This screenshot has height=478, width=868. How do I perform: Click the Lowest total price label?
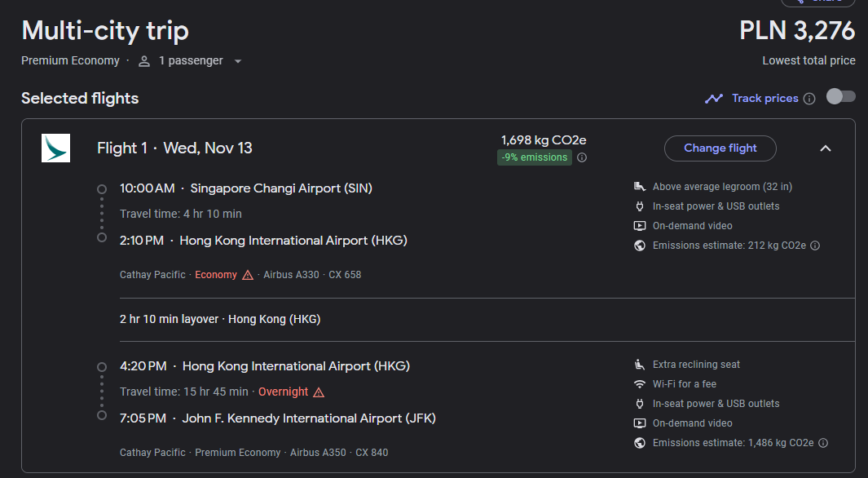pyautogui.click(x=809, y=60)
